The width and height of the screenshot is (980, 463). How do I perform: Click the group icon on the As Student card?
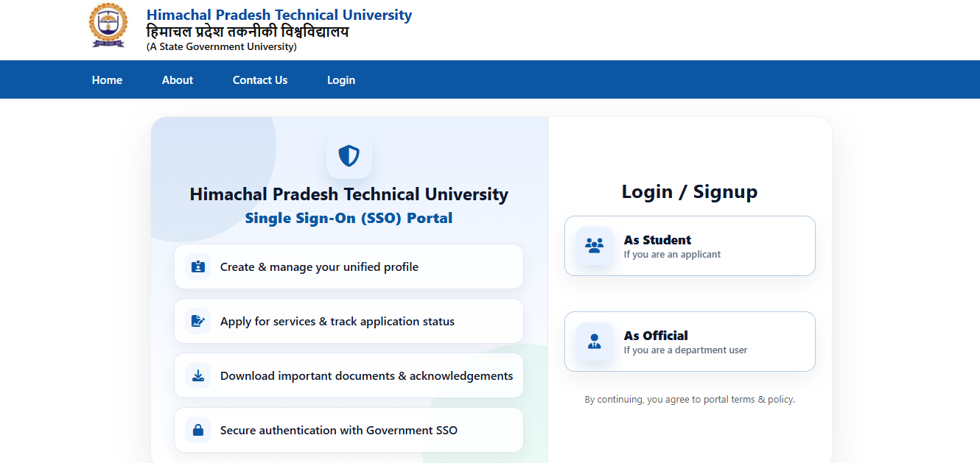point(594,246)
